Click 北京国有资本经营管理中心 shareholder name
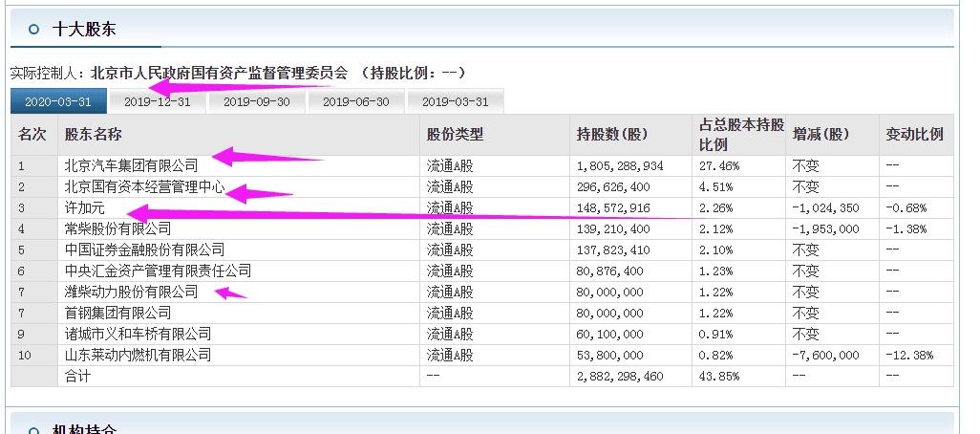The height and width of the screenshot is (434, 980). pyautogui.click(x=144, y=187)
